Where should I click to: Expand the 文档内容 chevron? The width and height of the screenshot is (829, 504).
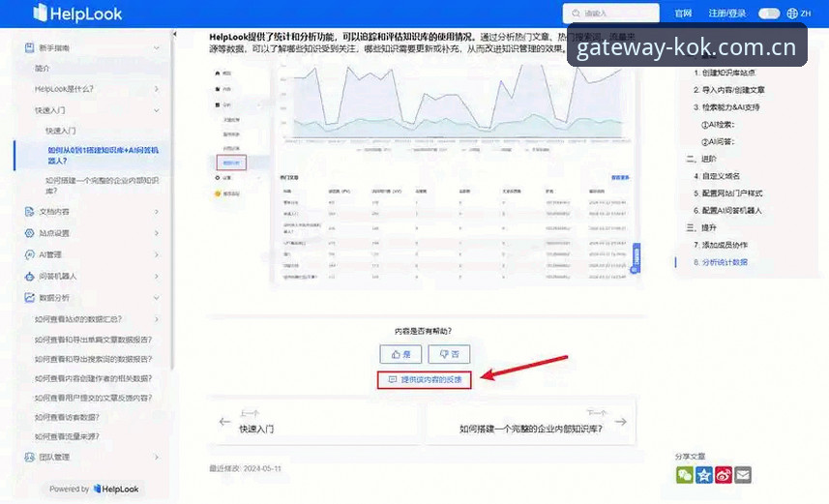157,212
